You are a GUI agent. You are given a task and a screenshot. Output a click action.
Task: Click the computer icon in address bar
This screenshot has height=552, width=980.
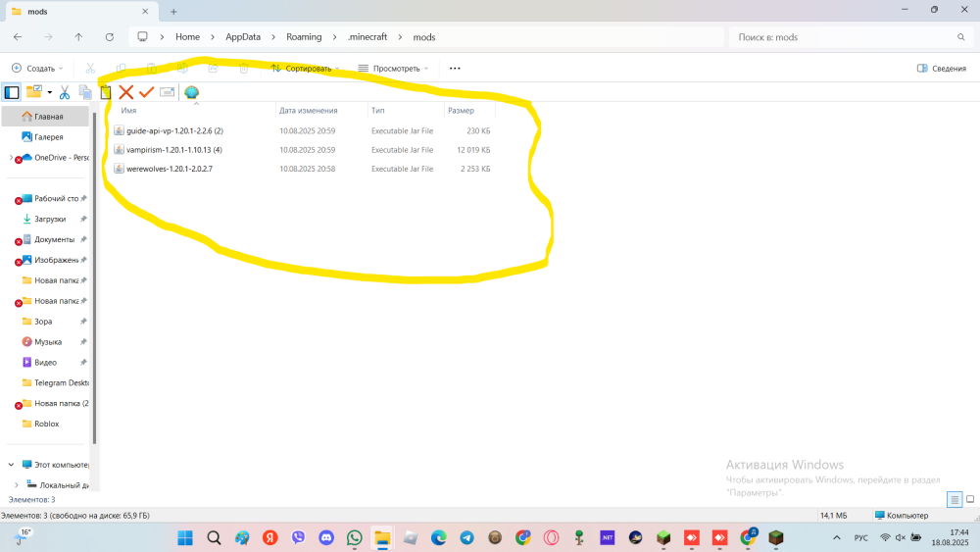pyautogui.click(x=142, y=37)
